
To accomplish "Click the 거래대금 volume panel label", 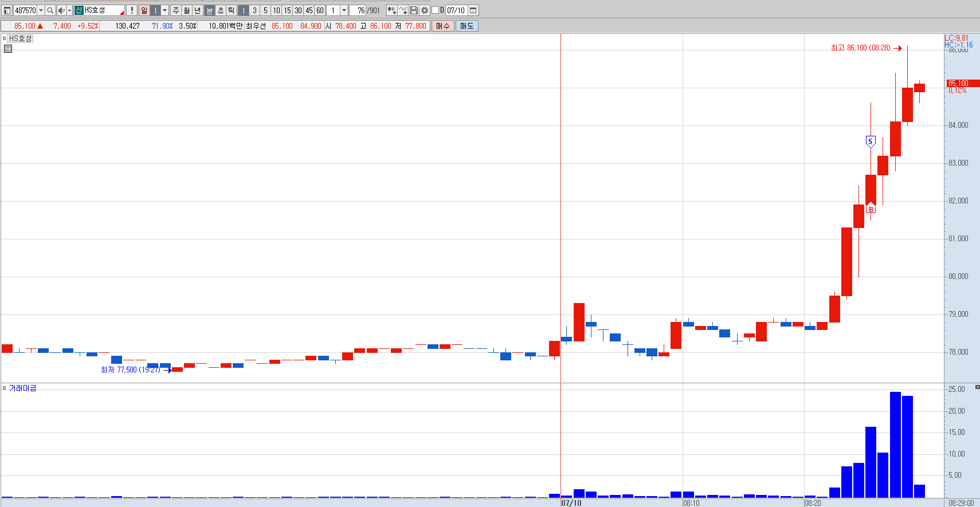I will [22, 388].
